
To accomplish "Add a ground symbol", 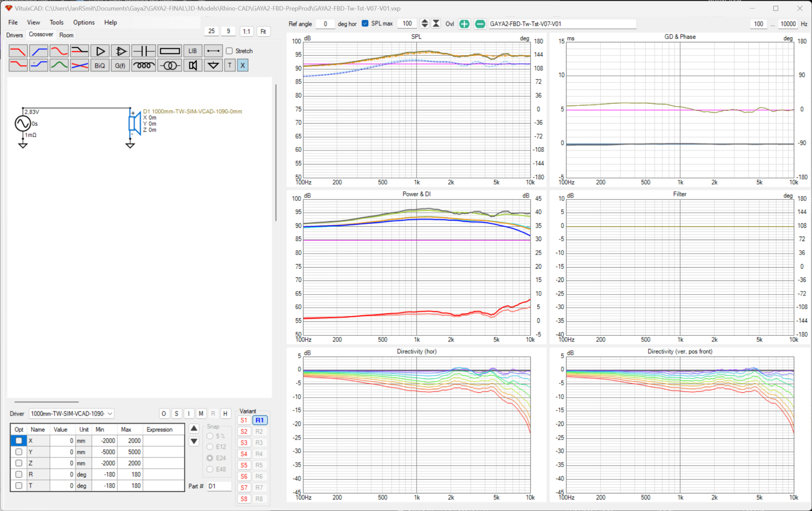I will coord(213,65).
